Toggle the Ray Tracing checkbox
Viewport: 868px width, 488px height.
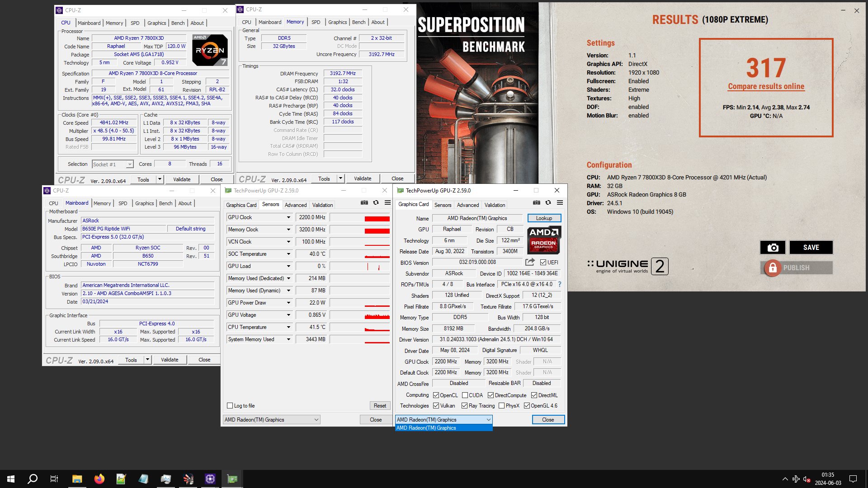point(464,406)
